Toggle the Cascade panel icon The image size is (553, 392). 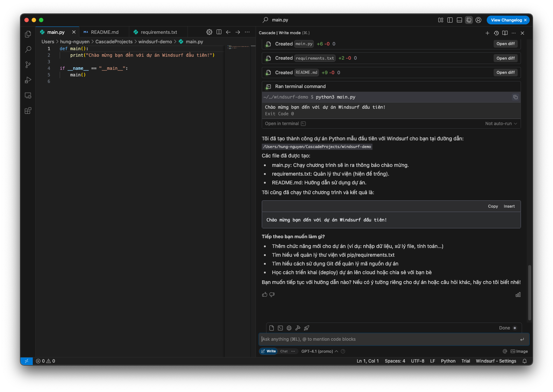point(469,20)
